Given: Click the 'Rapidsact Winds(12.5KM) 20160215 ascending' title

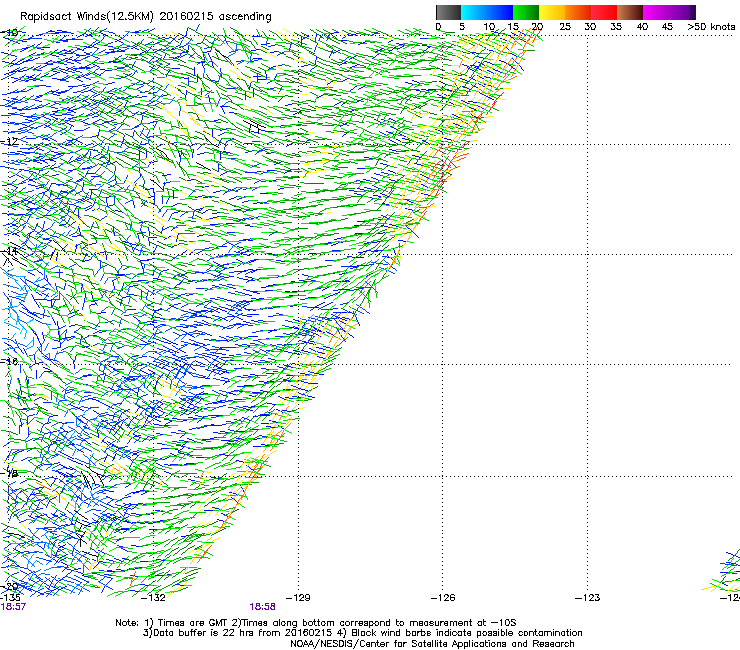Looking at the screenshot, I should pos(146,17).
